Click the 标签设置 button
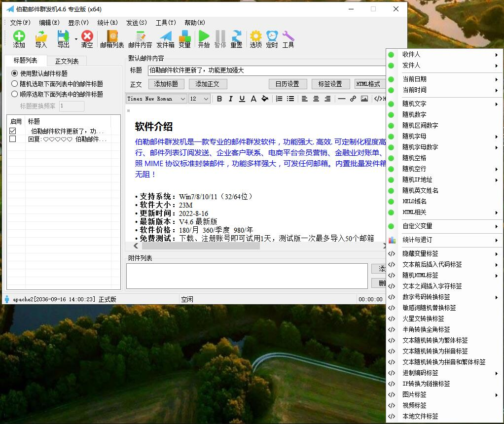504x424 pixels. click(x=330, y=84)
